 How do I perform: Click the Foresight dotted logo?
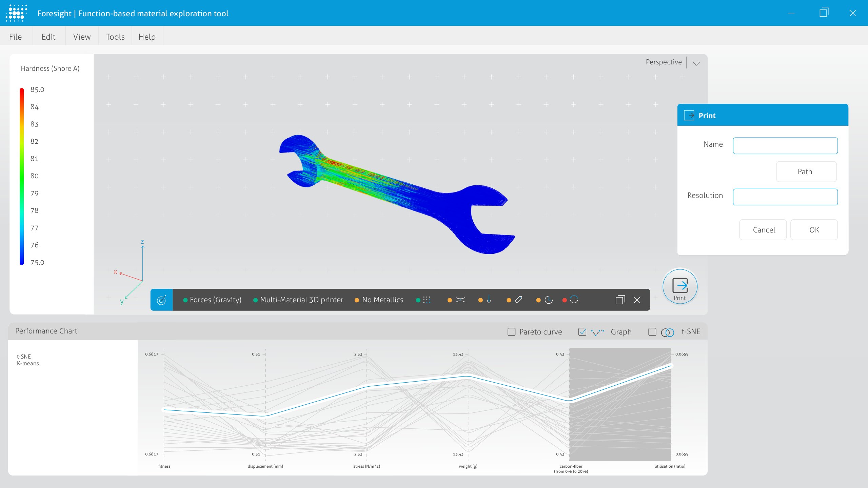16,13
